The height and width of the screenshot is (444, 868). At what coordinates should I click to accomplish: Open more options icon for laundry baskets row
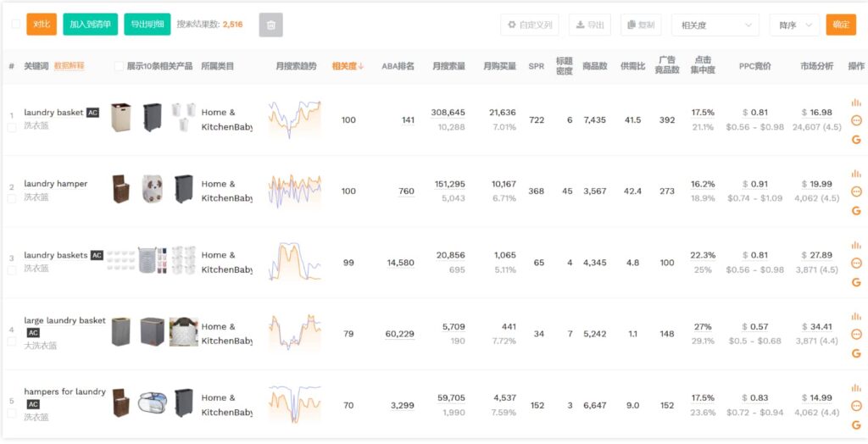click(x=856, y=263)
